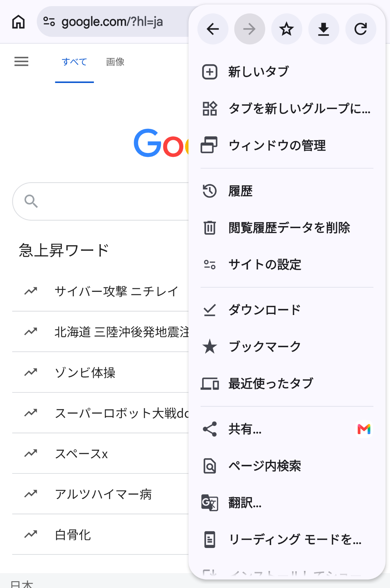Viewport: 390px width, 588px height.
Task: Tap the download page arrow icon
Action: [x=324, y=29]
